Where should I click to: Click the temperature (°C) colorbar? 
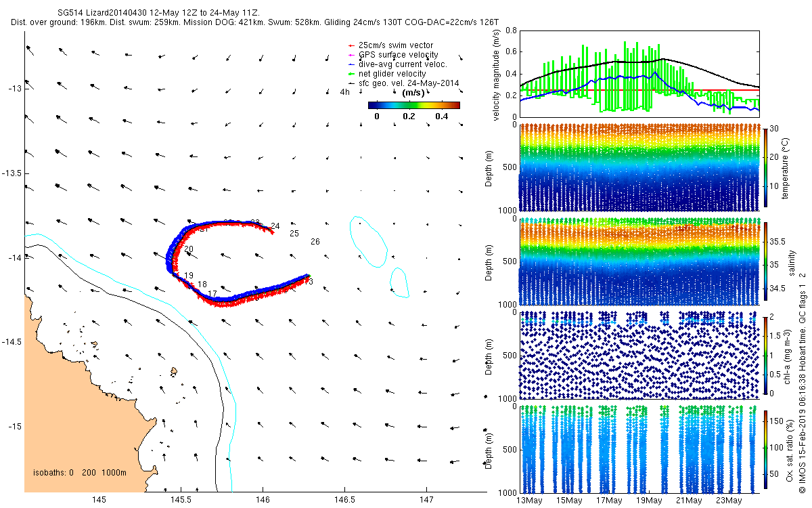[766, 167]
